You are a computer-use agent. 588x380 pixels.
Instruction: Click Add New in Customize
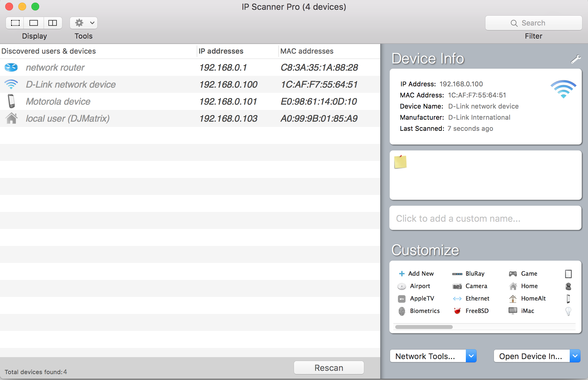pyautogui.click(x=416, y=273)
